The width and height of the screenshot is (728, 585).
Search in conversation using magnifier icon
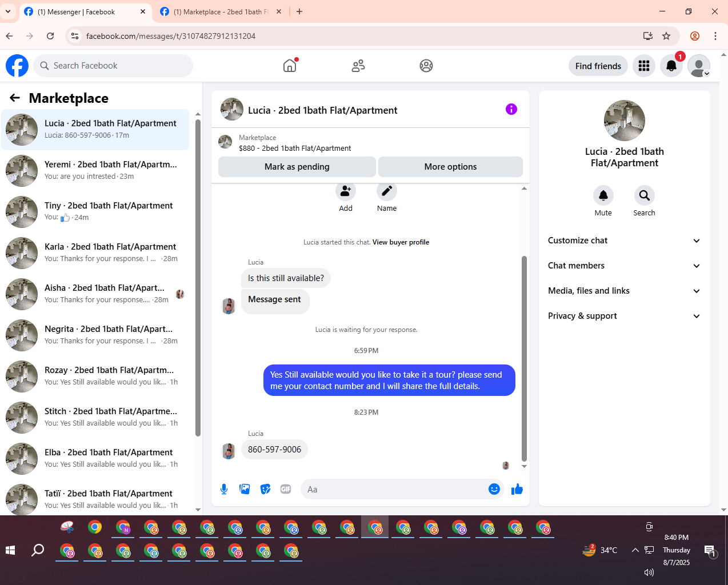click(644, 196)
